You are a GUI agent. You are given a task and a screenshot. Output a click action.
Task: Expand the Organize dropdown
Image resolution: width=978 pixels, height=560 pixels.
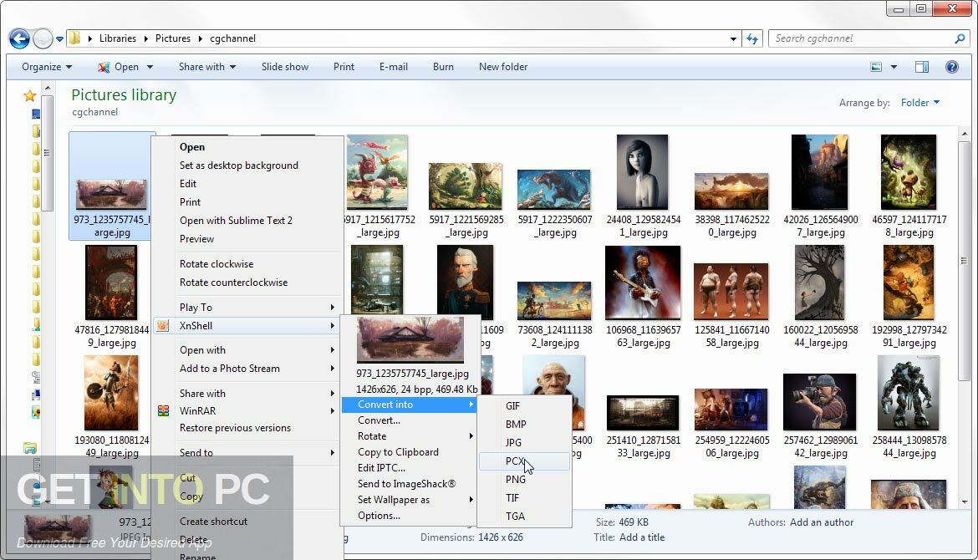(46, 67)
